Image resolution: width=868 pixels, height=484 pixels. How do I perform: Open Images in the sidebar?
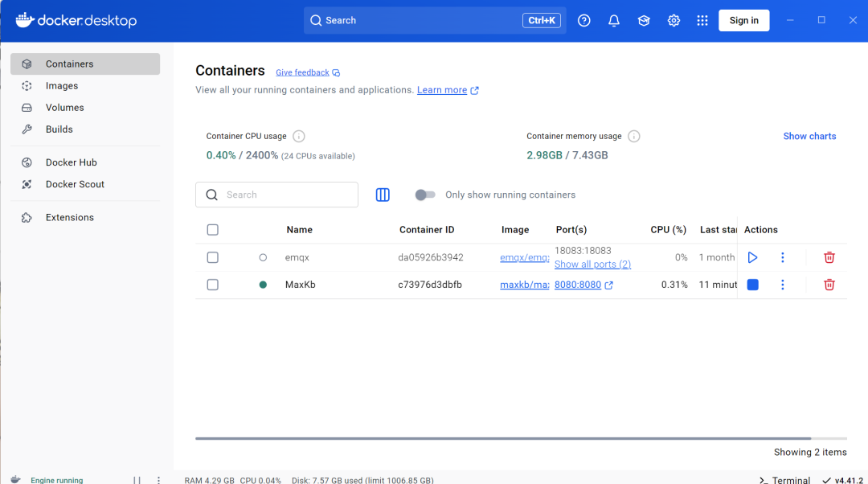[x=85, y=86]
